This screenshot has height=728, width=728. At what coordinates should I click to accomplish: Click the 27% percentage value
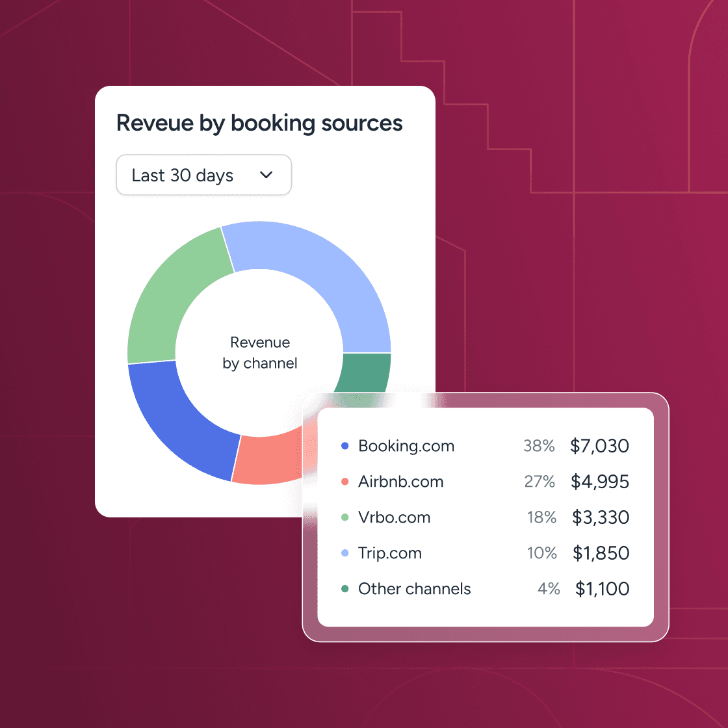[539, 482]
